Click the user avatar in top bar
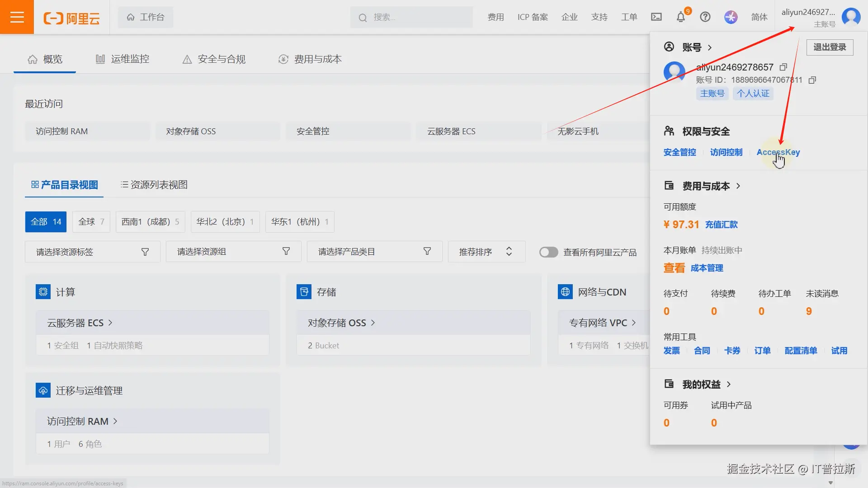The image size is (868, 488). (851, 17)
